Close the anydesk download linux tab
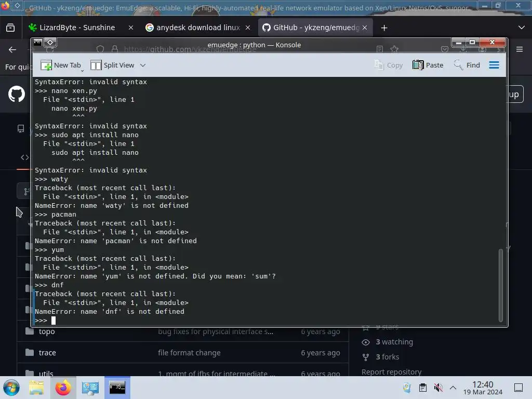 (x=248, y=28)
